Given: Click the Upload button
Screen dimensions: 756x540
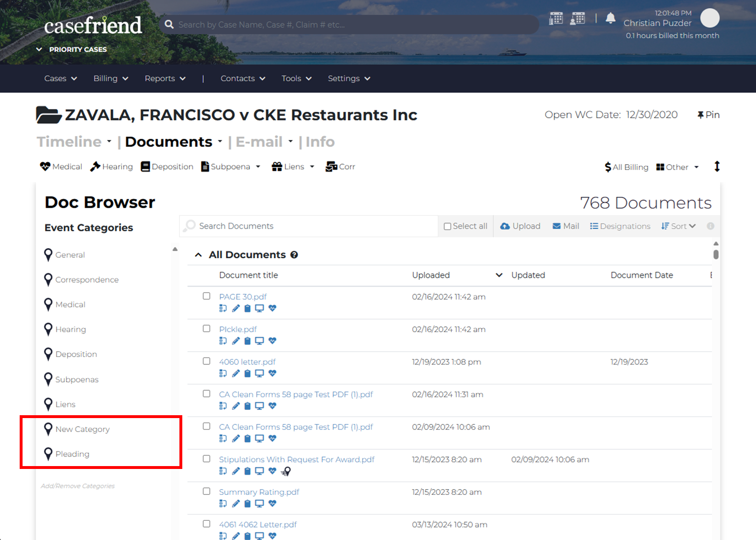Looking at the screenshot, I should [x=520, y=226].
